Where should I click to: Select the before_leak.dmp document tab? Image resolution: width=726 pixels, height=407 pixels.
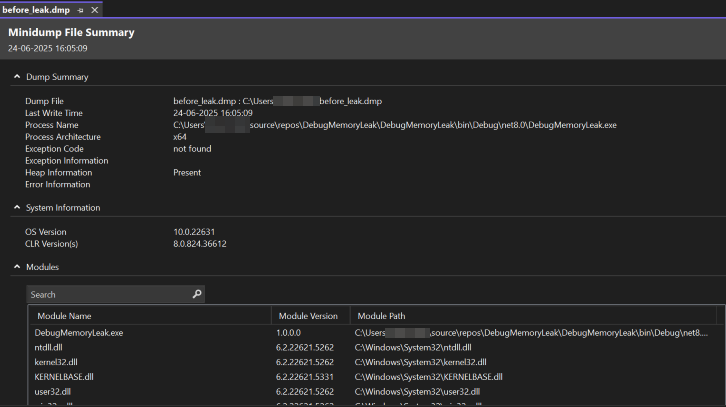point(35,9)
